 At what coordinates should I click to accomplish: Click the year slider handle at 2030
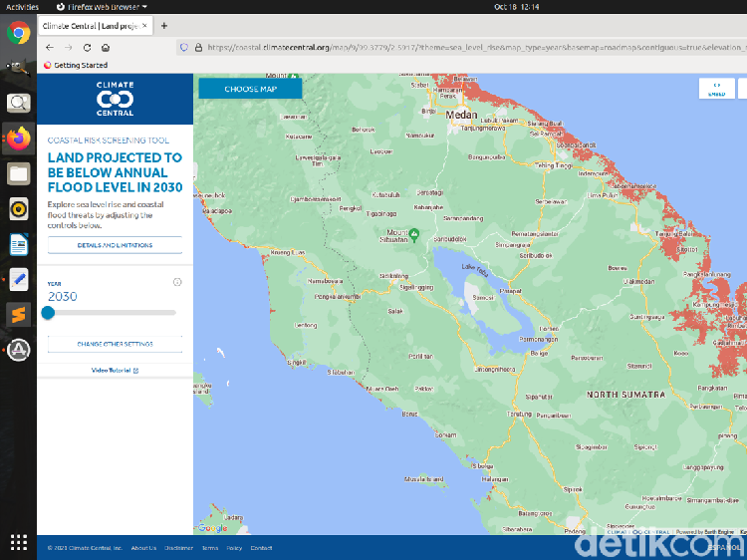48,313
